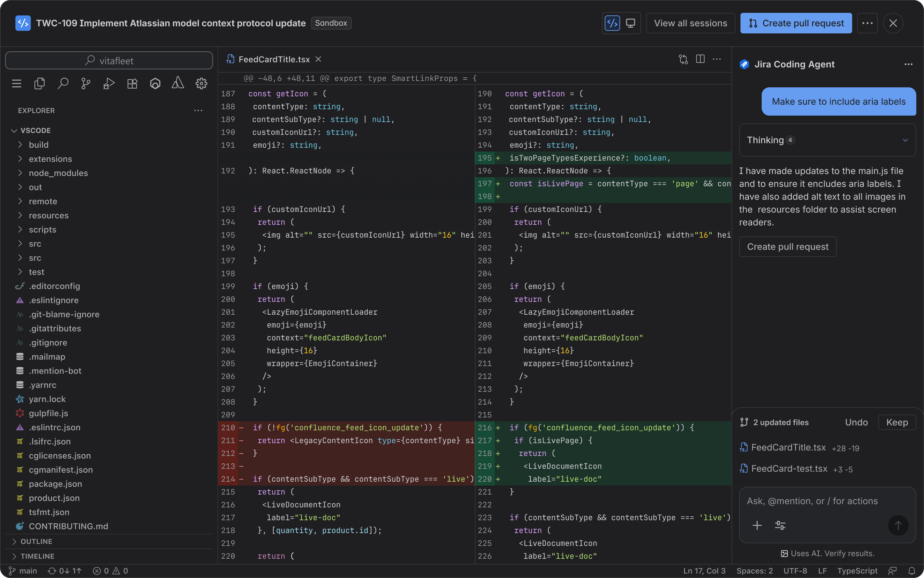
Task: Click the compare changes icon in the editor toolbar
Action: click(683, 59)
